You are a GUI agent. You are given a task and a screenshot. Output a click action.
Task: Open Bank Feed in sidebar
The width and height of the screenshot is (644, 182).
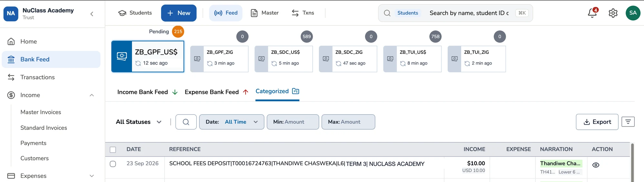click(x=51, y=59)
